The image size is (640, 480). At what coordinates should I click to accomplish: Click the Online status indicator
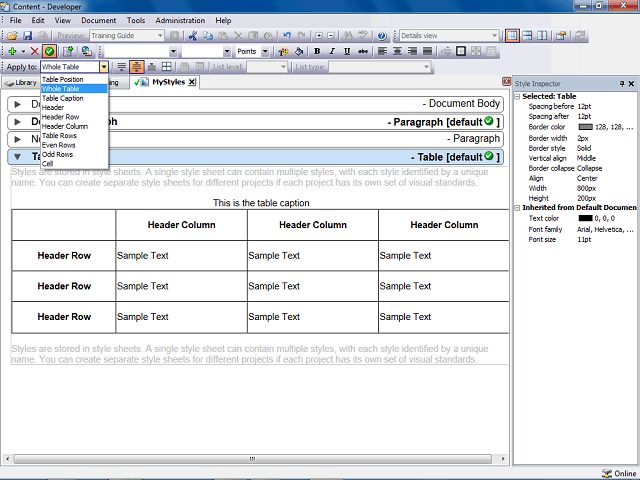coord(619,473)
